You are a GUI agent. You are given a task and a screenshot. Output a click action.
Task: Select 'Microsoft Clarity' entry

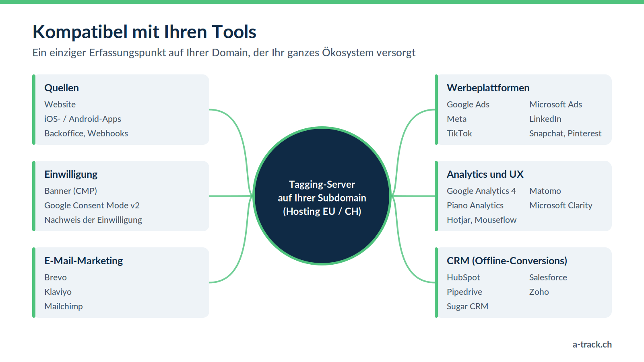(x=561, y=205)
